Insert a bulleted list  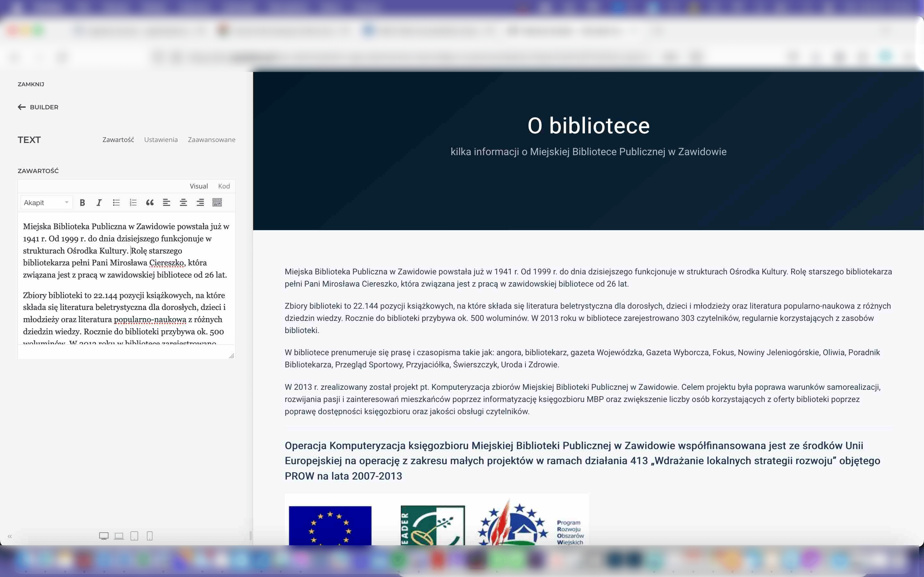tap(116, 203)
